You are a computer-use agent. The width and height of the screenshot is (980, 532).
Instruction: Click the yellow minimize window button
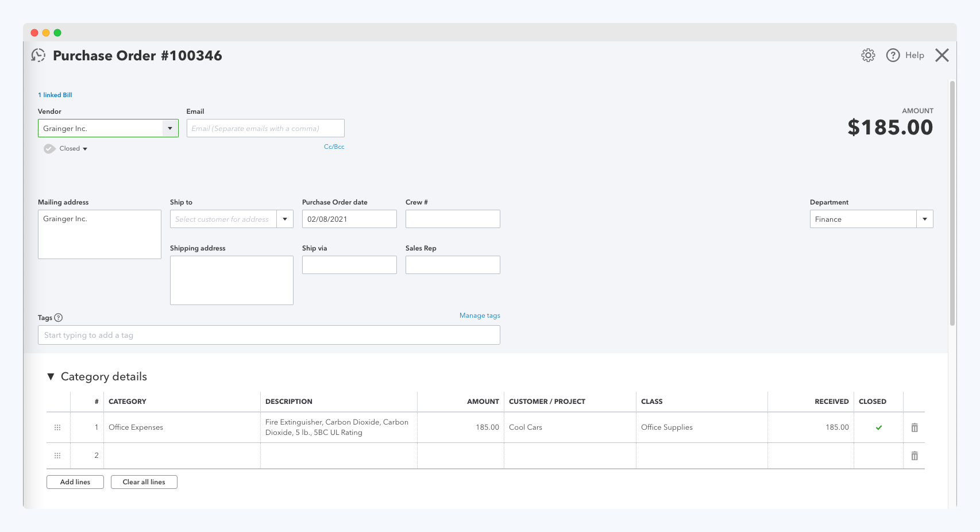pyautogui.click(x=46, y=33)
